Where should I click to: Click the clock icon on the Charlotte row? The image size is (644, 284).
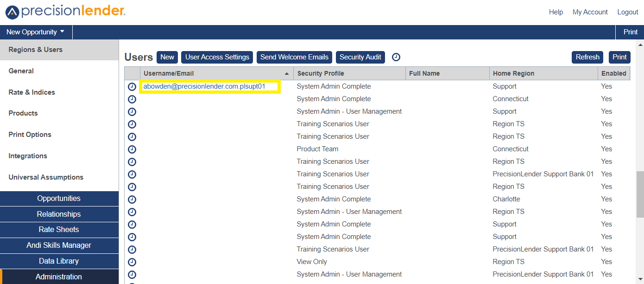132,200
